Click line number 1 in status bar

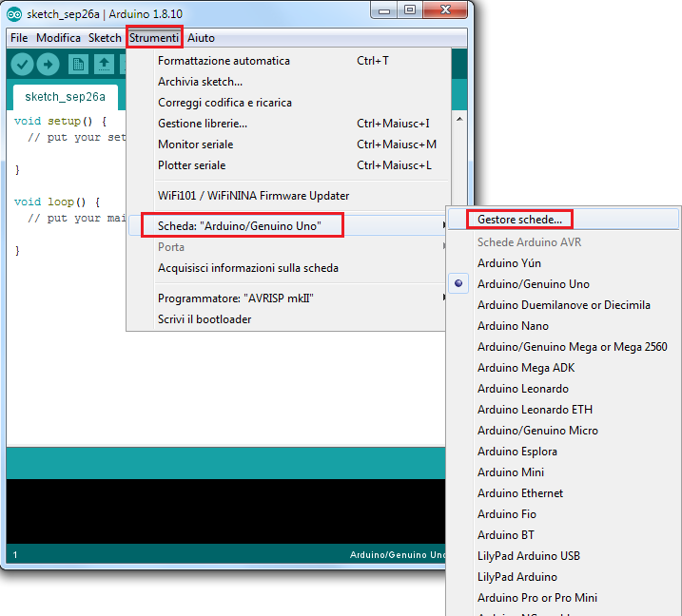pos(15,555)
